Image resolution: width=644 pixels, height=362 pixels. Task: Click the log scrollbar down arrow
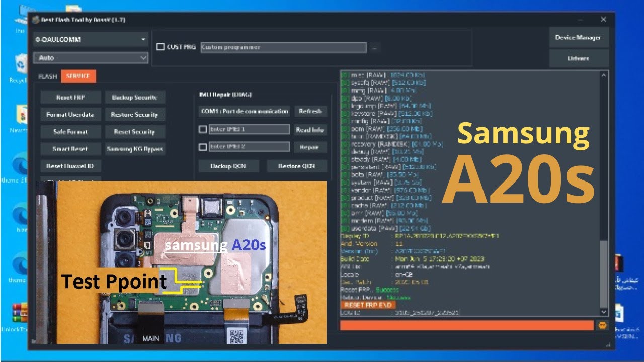pyautogui.click(x=603, y=312)
